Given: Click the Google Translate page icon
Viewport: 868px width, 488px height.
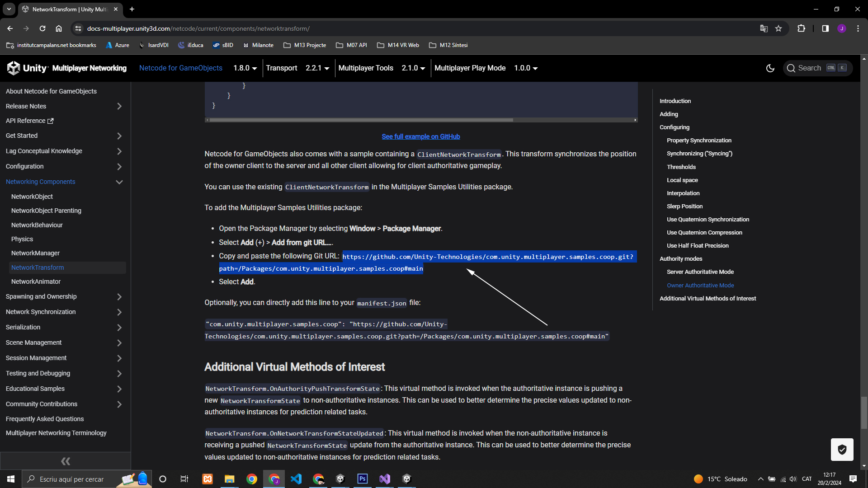Looking at the screenshot, I should tap(764, 28).
